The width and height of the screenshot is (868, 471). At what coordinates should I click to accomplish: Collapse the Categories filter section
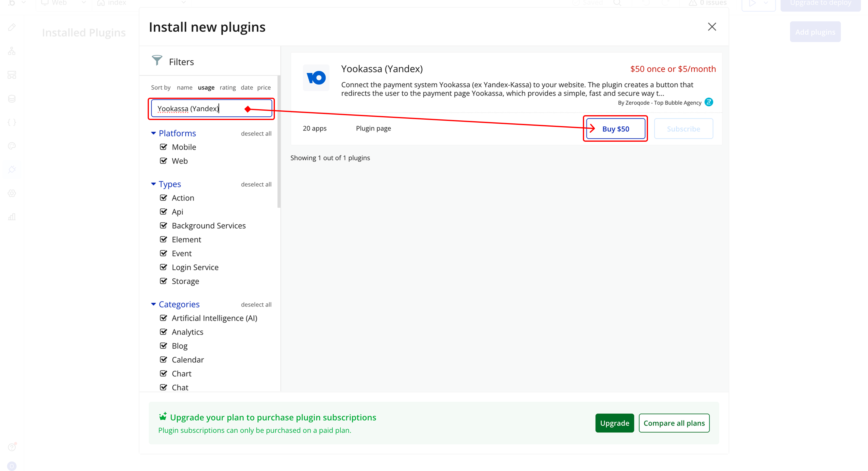click(x=153, y=304)
